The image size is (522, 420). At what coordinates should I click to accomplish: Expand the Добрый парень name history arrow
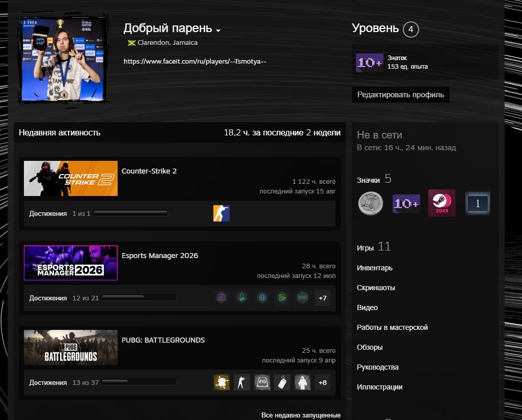218,30
